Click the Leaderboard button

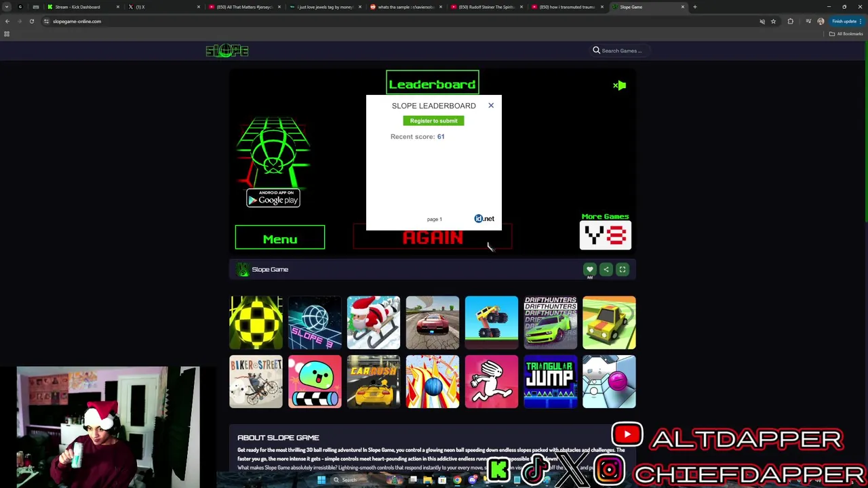tap(432, 84)
